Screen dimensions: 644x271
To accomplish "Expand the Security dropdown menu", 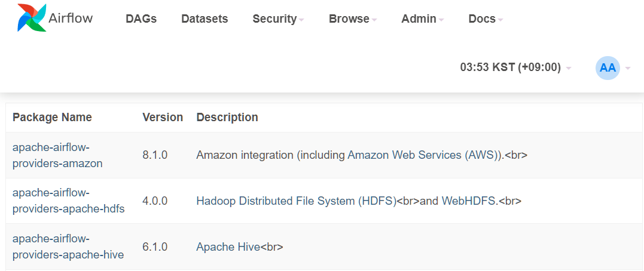I will [x=278, y=19].
